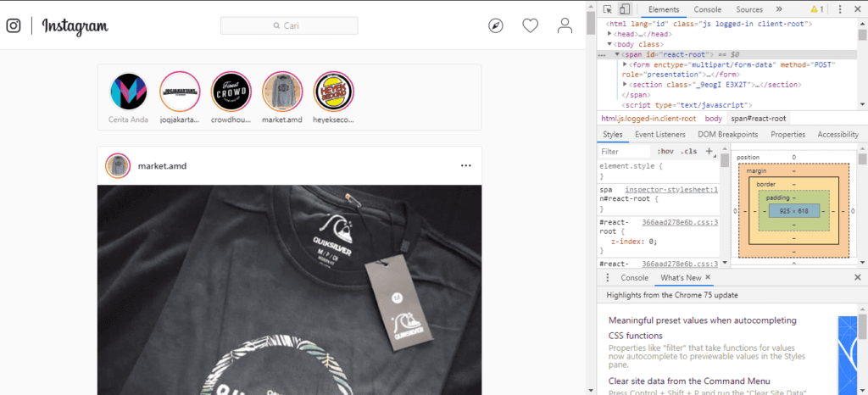The image size is (868, 395).
Task: Open drawer three-dot menu icon
Action: (607, 278)
